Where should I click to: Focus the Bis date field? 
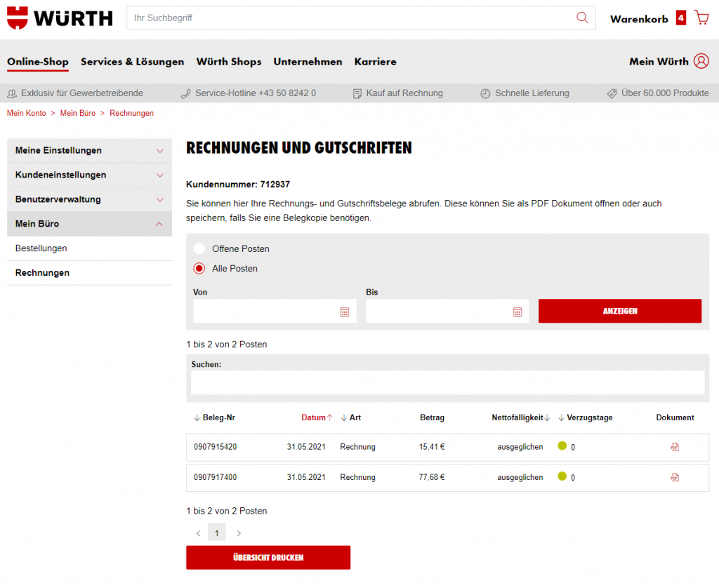[x=447, y=311]
